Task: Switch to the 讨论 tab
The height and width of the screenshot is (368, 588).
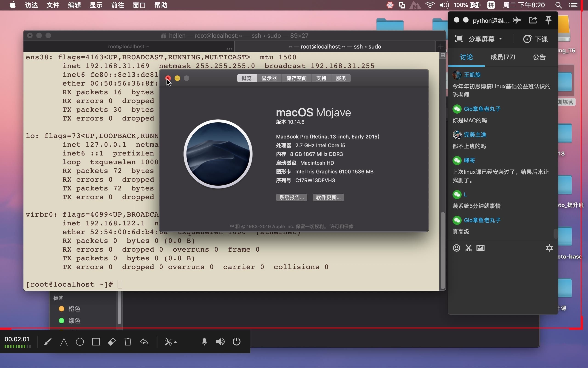Action: pos(466,57)
